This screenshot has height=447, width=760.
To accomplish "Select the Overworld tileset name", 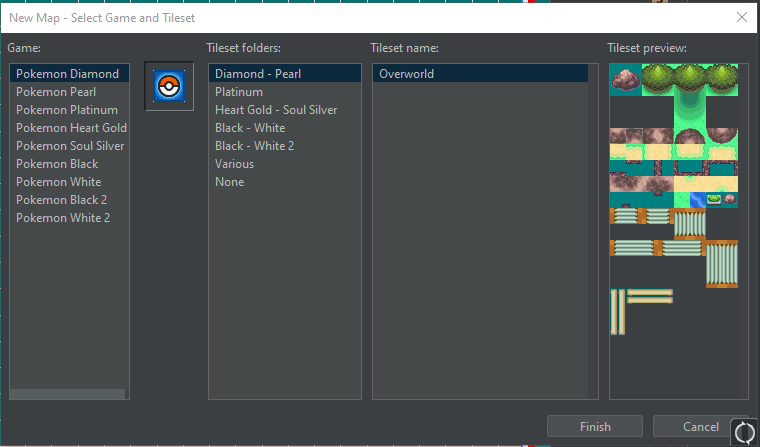I will click(406, 74).
